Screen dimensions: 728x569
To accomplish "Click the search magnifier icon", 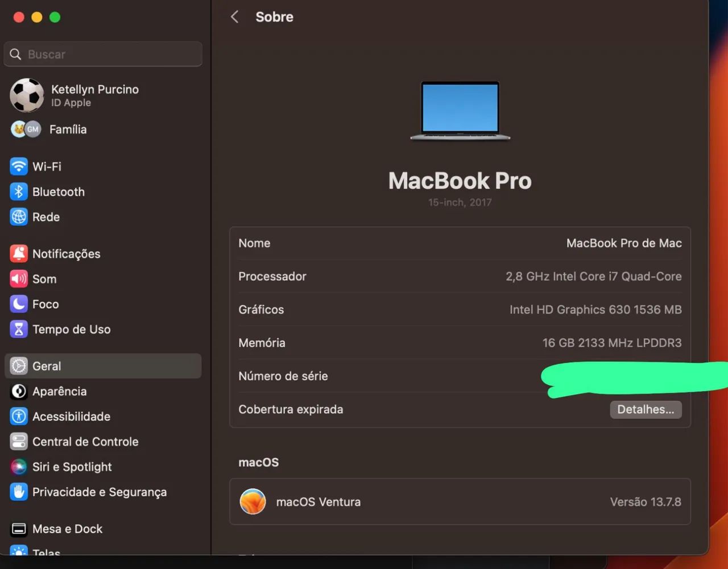I will point(16,54).
